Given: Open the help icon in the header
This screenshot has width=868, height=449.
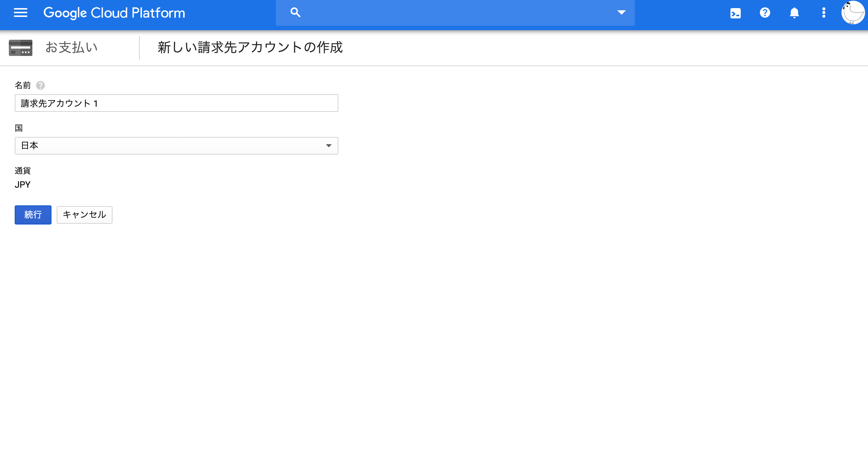Looking at the screenshot, I should (764, 13).
